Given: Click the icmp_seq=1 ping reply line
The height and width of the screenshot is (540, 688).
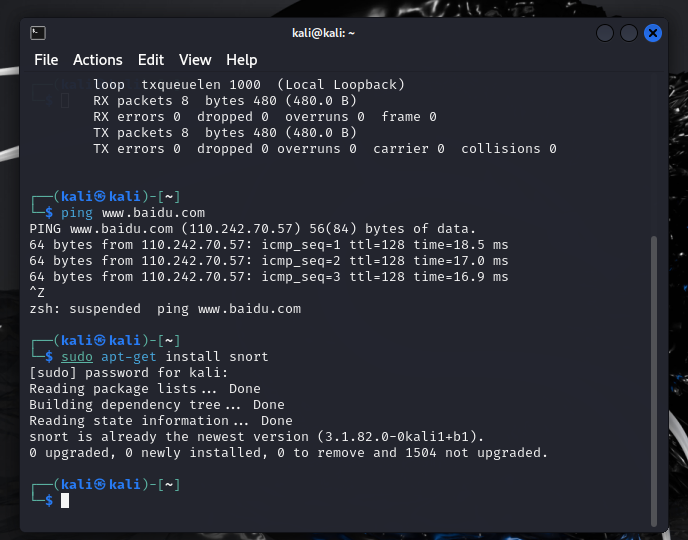Looking at the screenshot, I should click(269, 245).
